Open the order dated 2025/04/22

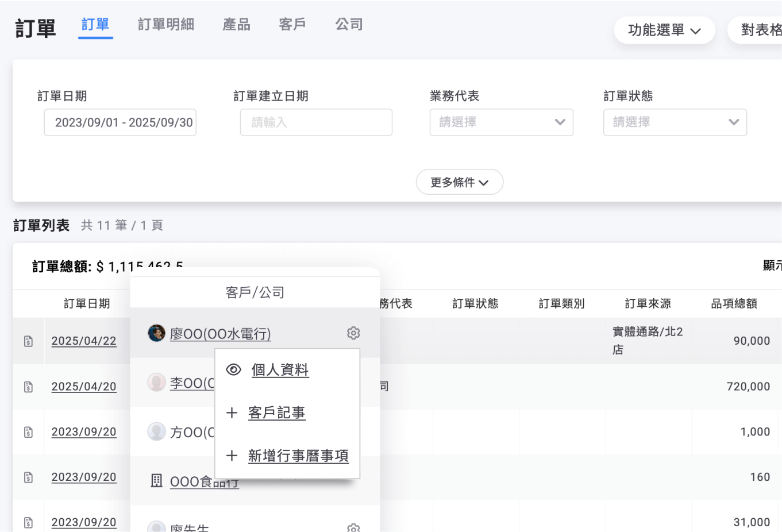point(84,340)
